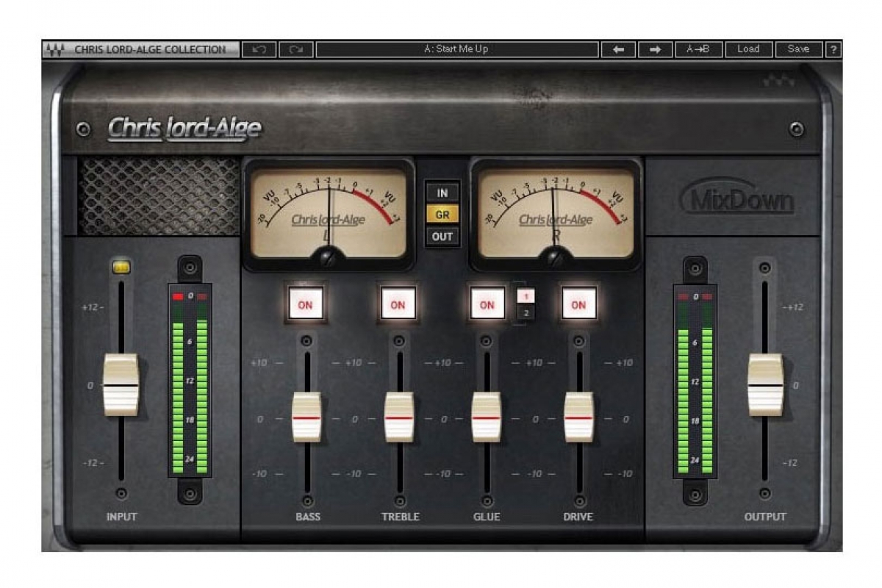Click the MixDown logo
Image resolution: width=882 pixels, height=588 pixels.
tap(737, 198)
